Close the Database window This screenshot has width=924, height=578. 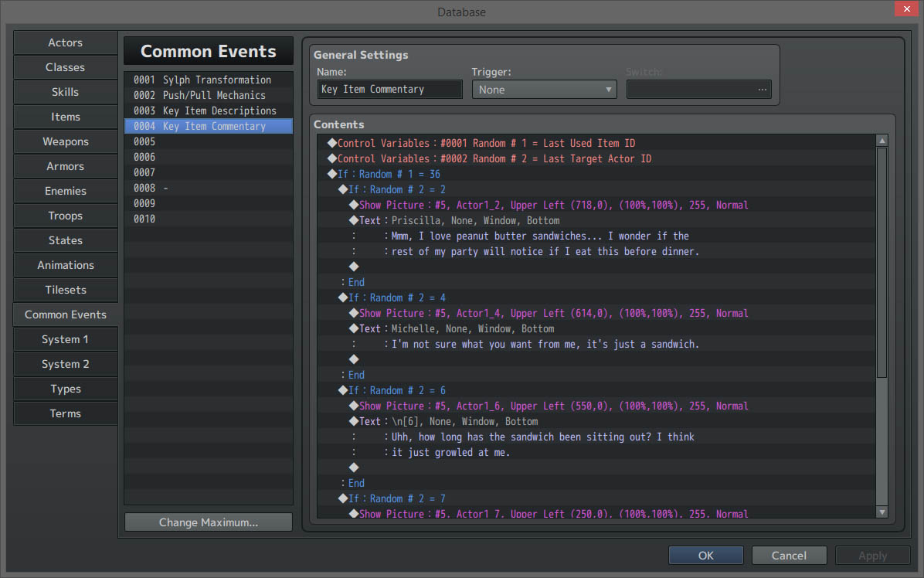coord(906,8)
